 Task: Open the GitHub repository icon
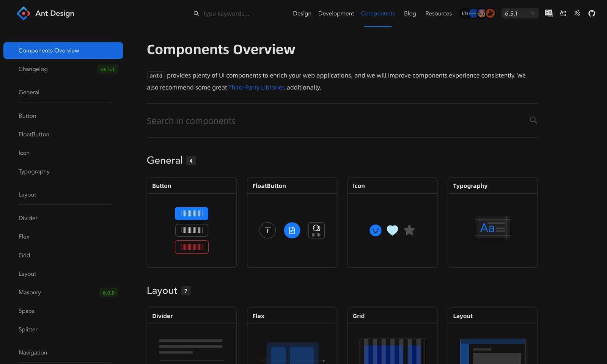click(592, 13)
